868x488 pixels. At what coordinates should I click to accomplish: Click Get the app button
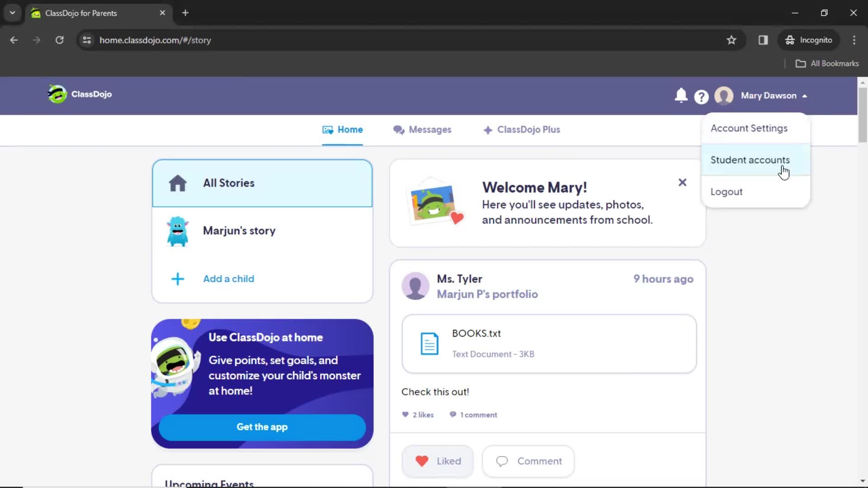262,427
